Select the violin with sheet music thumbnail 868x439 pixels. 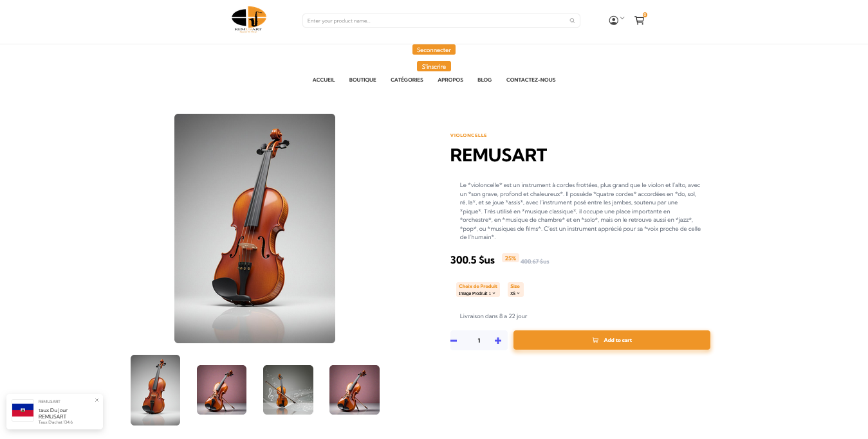[288, 390]
